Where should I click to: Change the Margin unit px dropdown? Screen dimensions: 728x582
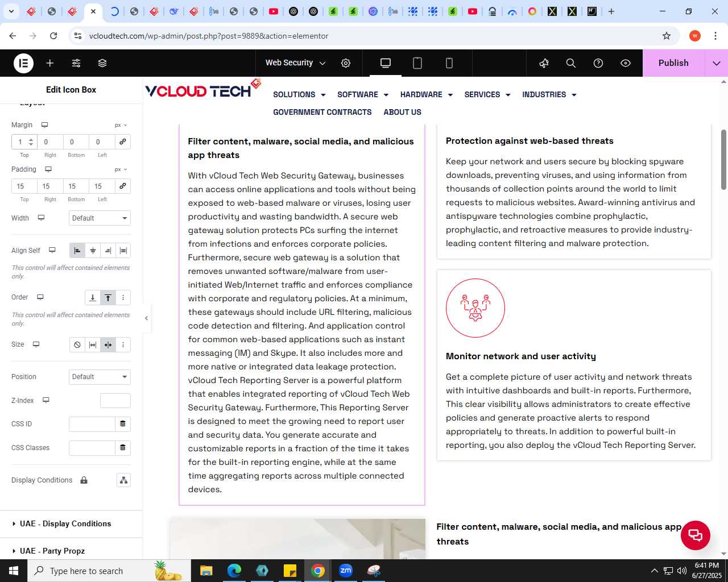pos(121,125)
